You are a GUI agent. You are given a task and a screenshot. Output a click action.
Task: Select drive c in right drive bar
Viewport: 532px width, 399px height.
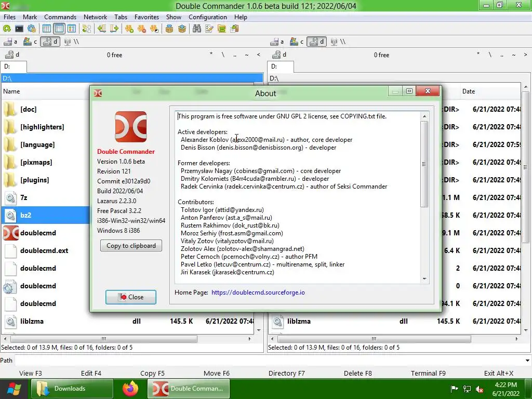coord(297,42)
